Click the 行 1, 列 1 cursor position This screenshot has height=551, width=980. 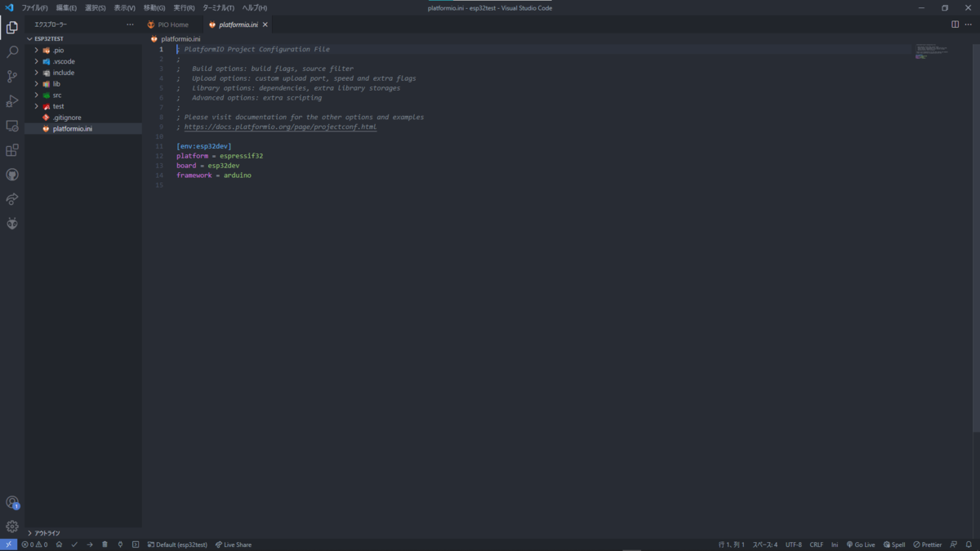tap(732, 544)
